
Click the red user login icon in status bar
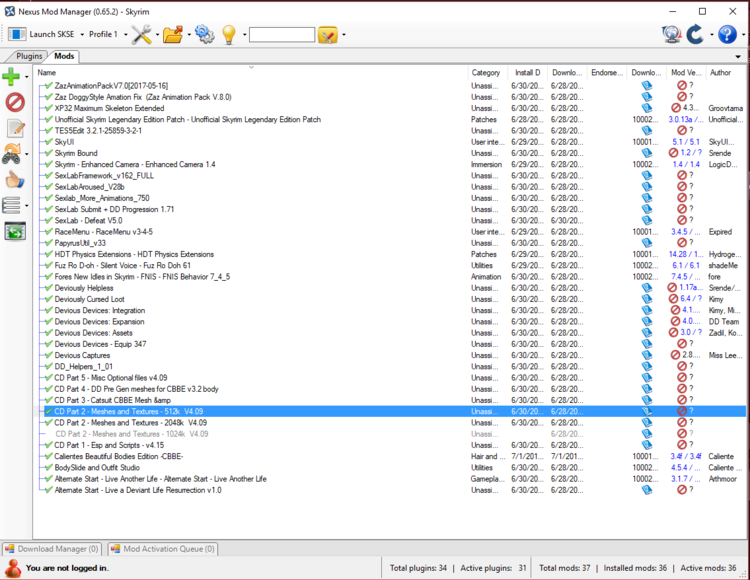coord(13,569)
